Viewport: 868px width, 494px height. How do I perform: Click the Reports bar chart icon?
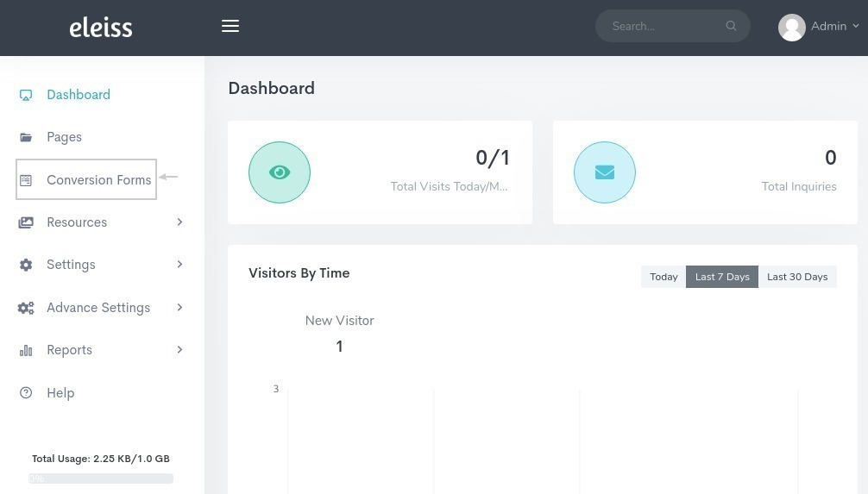[26, 350]
